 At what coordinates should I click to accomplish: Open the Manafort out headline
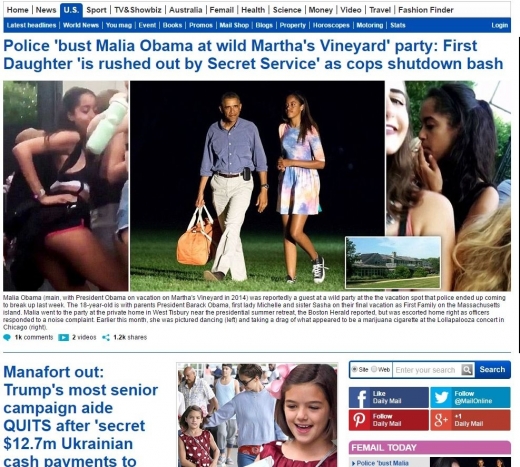(81, 416)
